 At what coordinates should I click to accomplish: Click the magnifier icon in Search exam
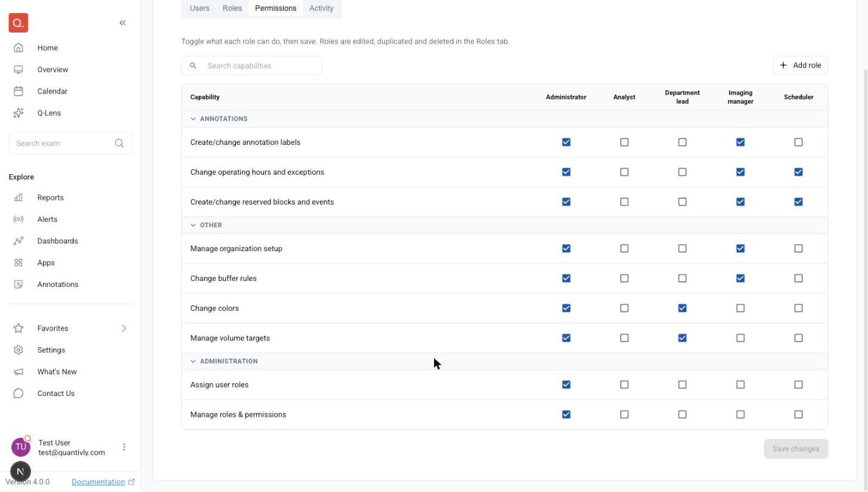119,143
